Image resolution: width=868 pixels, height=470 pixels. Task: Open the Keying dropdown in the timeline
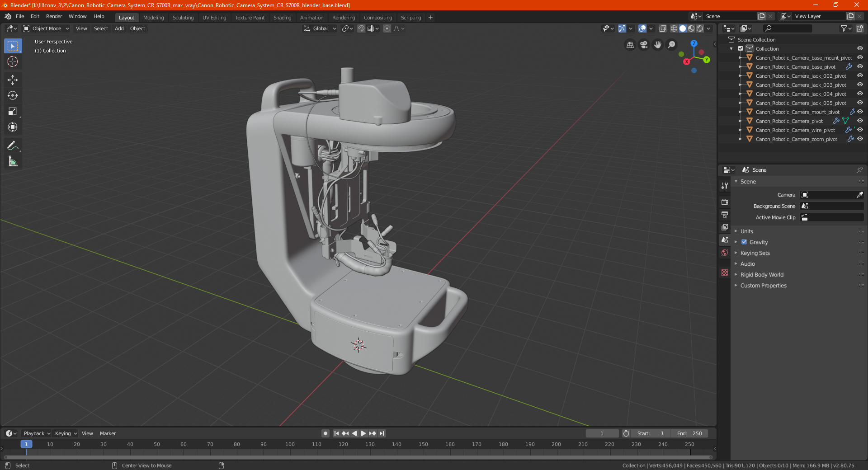(66, 433)
